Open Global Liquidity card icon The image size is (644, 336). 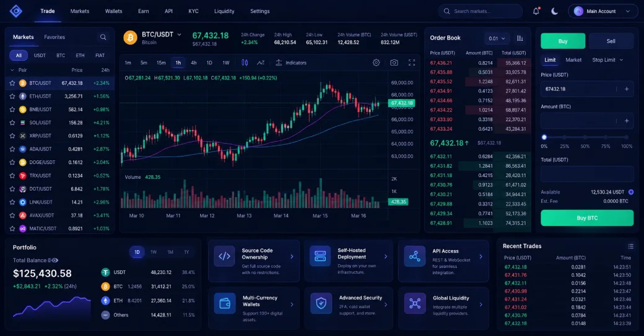(x=415, y=304)
